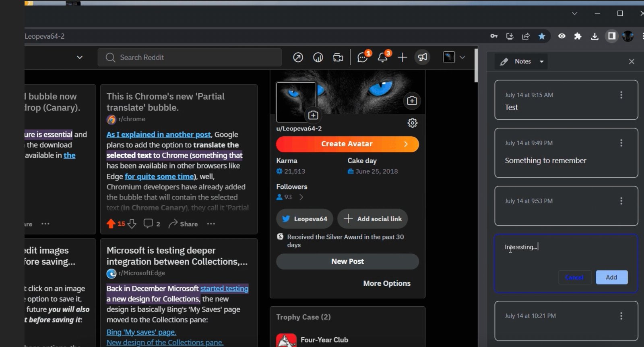Downvote the Partial translate post
This screenshot has width=644, height=347.
point(132,224)
